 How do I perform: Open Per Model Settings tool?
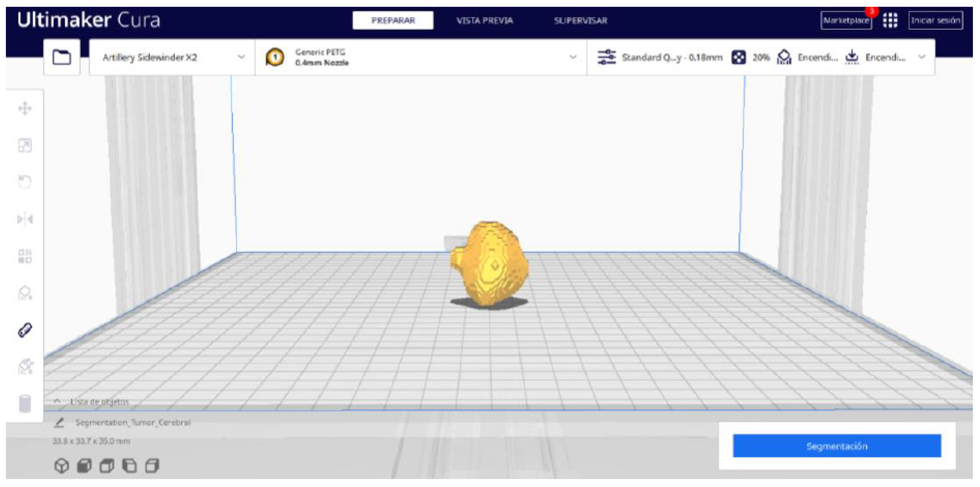(25, 256)
